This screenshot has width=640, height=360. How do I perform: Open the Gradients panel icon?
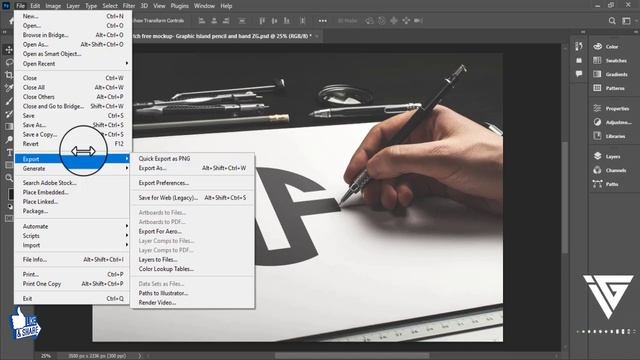[x=598, y=74]
